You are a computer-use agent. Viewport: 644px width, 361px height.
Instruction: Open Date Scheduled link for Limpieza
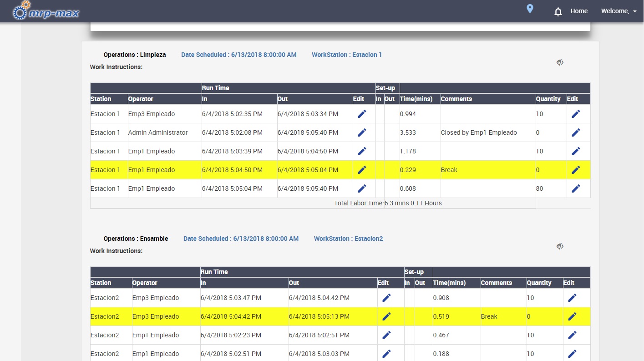239,55
